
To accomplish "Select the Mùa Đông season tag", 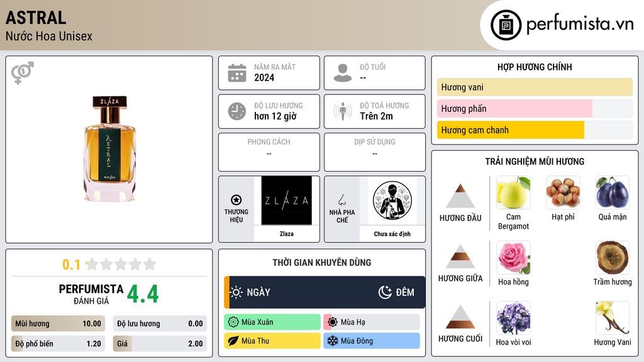I will [372, 341].
